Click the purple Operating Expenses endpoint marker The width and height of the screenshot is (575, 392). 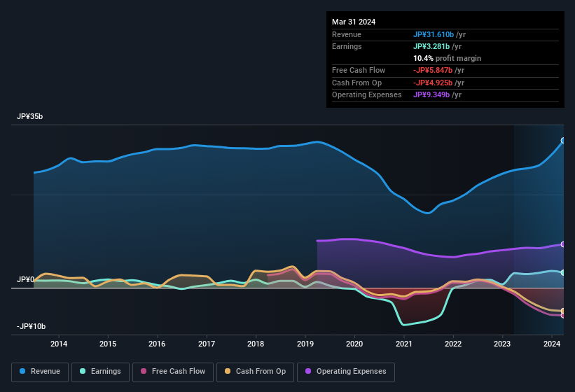tap(563, 244)
